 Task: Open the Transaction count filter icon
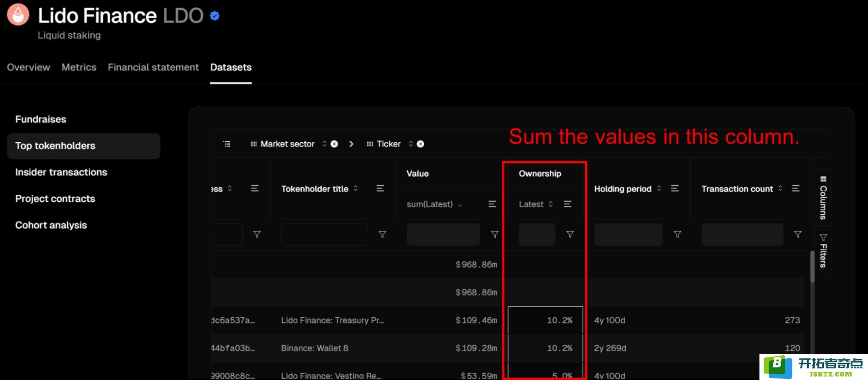pyautogui.click(x=798, y=234)
